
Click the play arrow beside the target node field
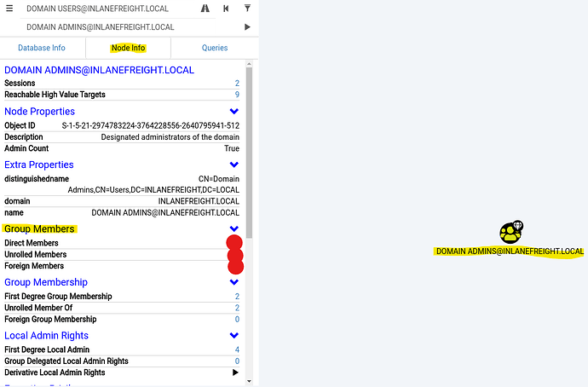[247, 27]
